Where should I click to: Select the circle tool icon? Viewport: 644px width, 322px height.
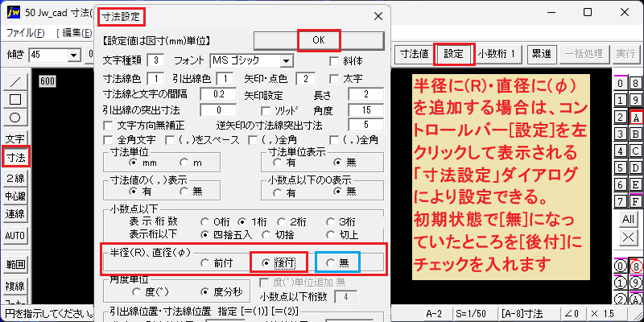click(15, 118)
